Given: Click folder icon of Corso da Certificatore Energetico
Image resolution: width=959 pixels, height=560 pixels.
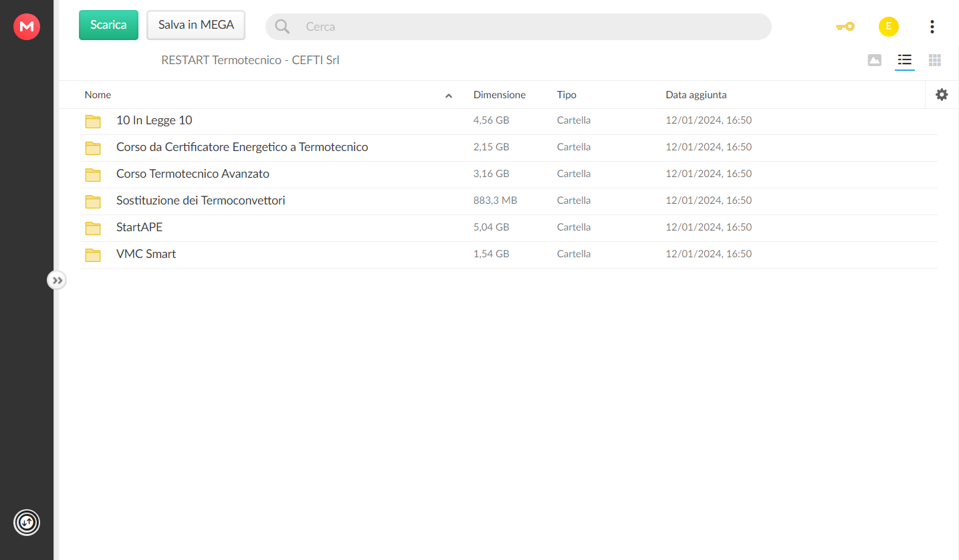Looking at the screenshot, I should (93, 148).
